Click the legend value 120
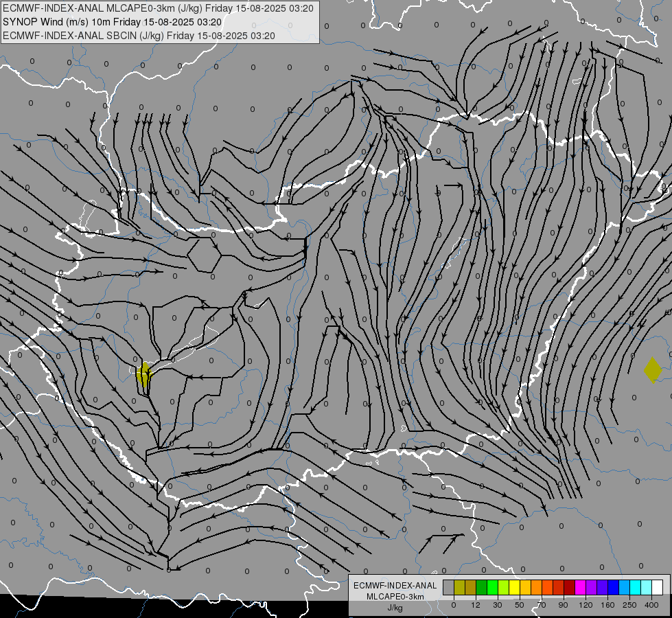The image size is (672, 618). [x=586, y=605]
